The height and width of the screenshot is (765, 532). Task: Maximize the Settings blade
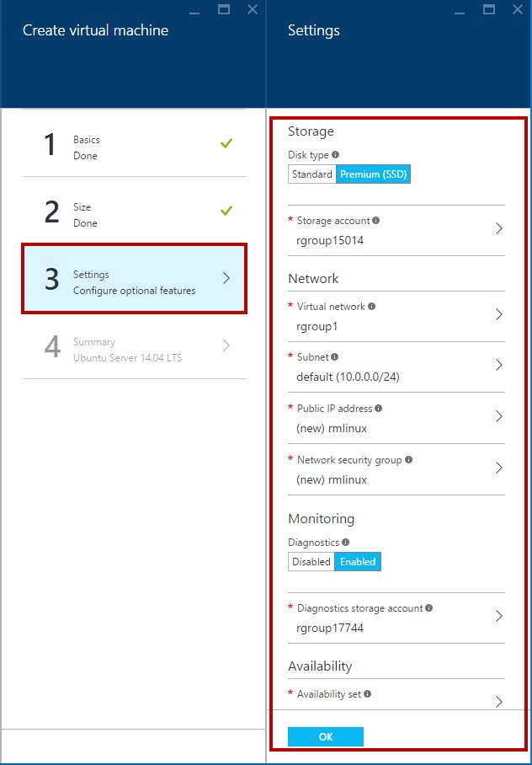(489, 9)
